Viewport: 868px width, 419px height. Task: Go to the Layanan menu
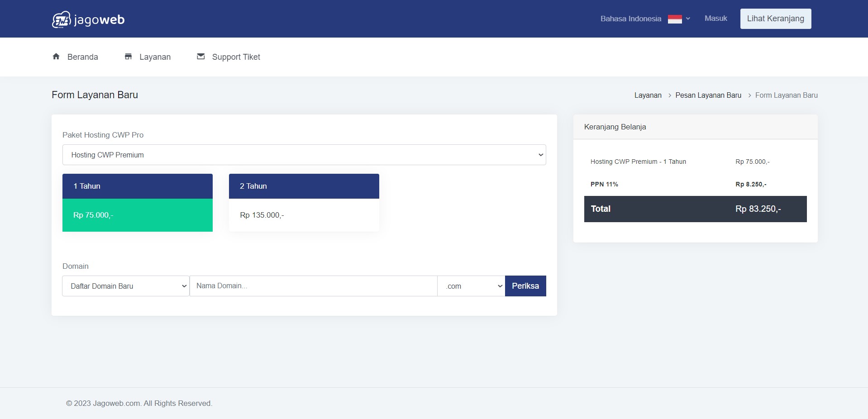point(155,57)
